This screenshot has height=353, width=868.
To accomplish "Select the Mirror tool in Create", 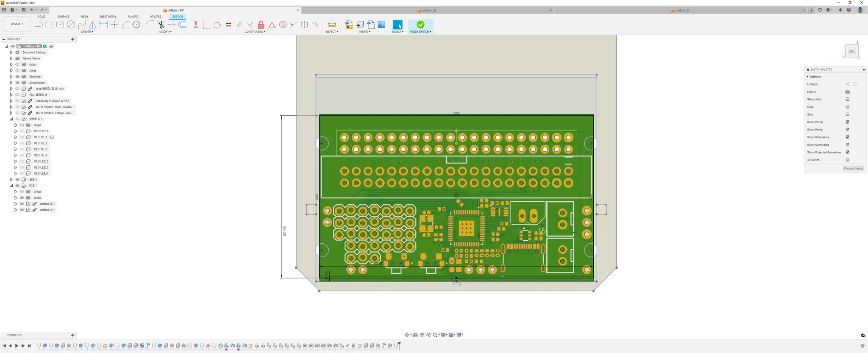I will pos(93,25).
